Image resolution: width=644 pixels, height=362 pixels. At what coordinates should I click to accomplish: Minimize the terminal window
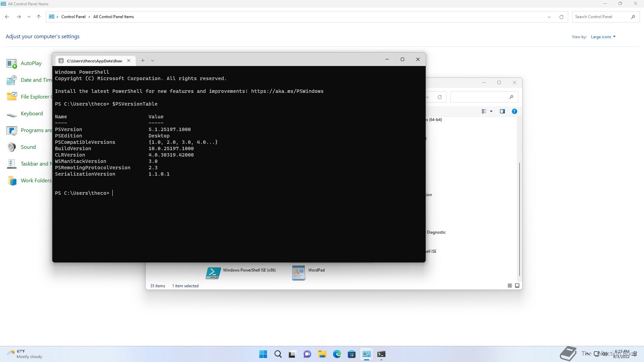pos(387,60)
